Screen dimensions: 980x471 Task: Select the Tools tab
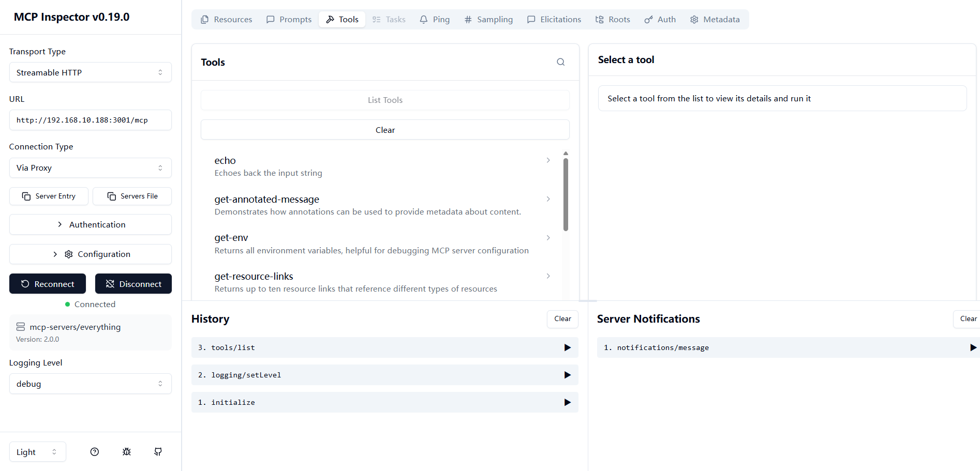point(342,20)
